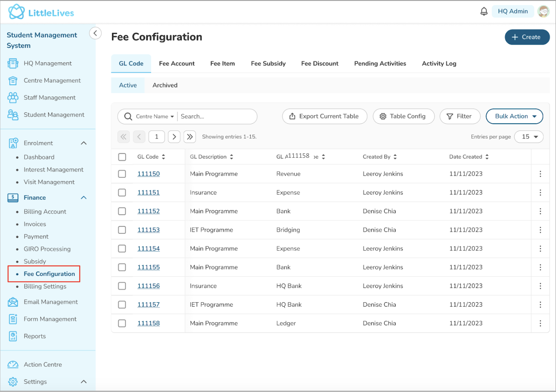Viewport: 556px width, 392px height.
Task: Check the box for GL code 111152
Action: point(122,211)
